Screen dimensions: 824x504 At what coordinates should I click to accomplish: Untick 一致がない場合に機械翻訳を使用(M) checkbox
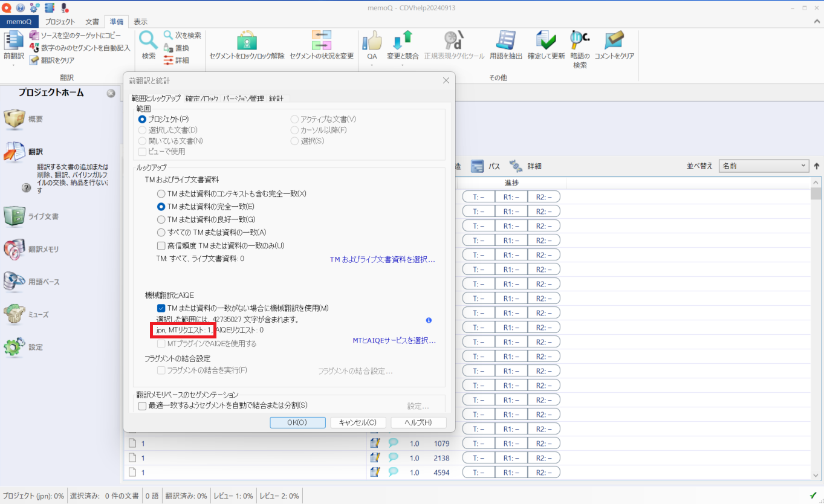click(x=161, y=308)
